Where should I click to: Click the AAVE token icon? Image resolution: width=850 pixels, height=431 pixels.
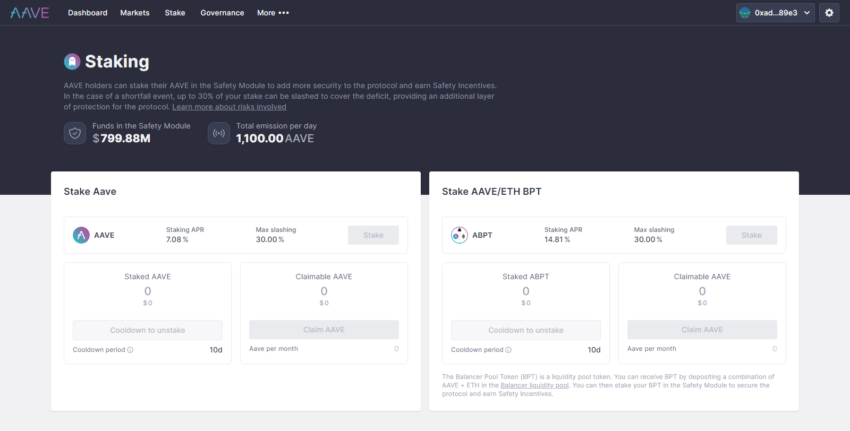[81, 235]
